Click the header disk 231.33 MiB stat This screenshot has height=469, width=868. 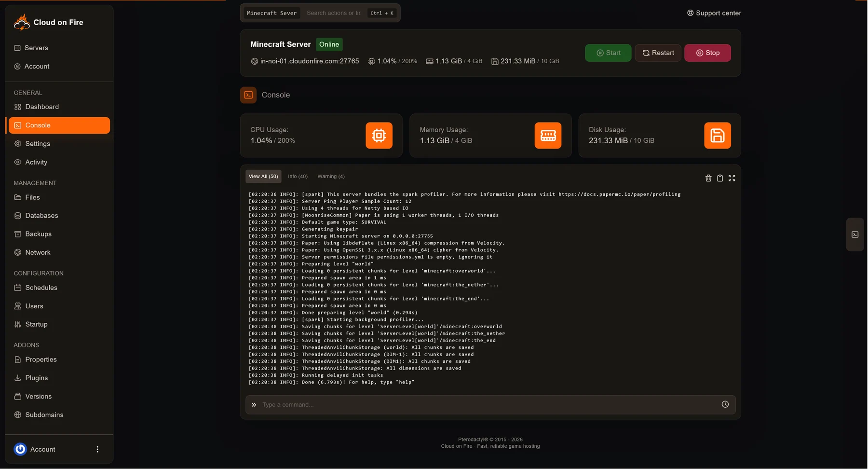coord(525,61)
